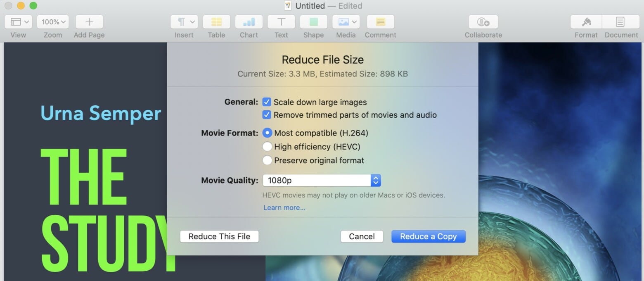Open the Insert menu in toolbar

click(x=184, y=22)
